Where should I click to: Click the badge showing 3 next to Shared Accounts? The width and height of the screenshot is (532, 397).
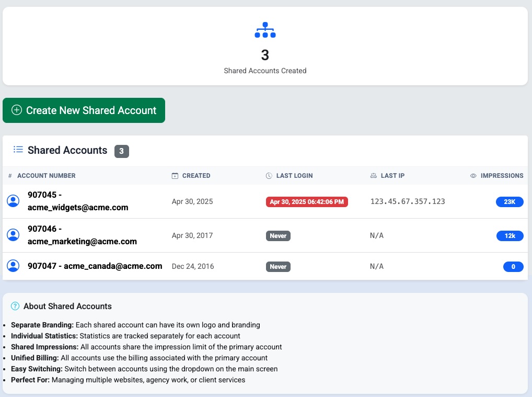coord(121,151)
